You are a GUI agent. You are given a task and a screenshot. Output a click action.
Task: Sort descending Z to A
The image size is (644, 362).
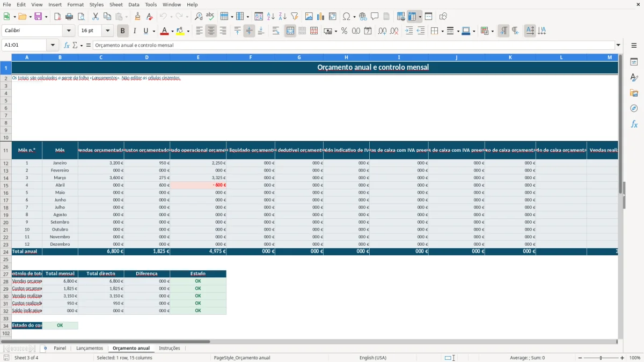tap(282, 17)
